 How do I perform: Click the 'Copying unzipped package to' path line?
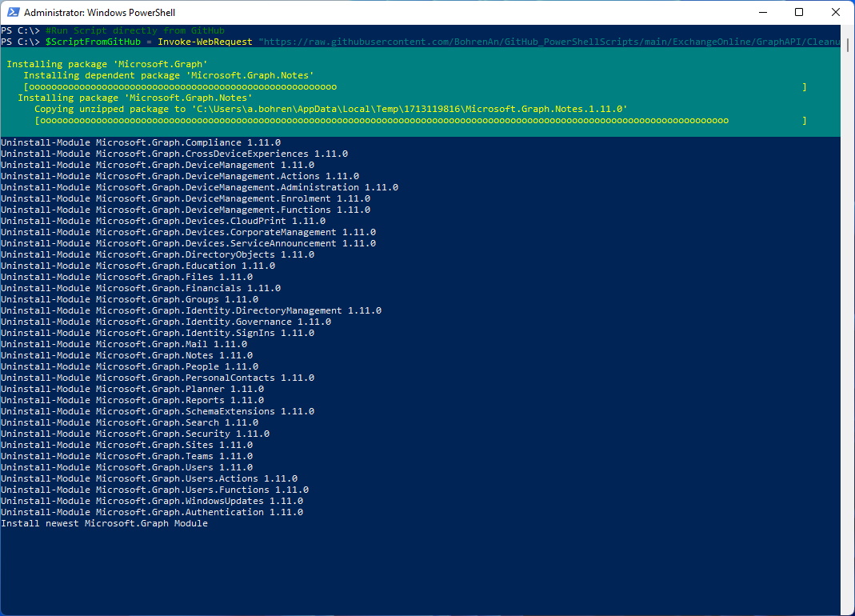(x=331, y=109)
